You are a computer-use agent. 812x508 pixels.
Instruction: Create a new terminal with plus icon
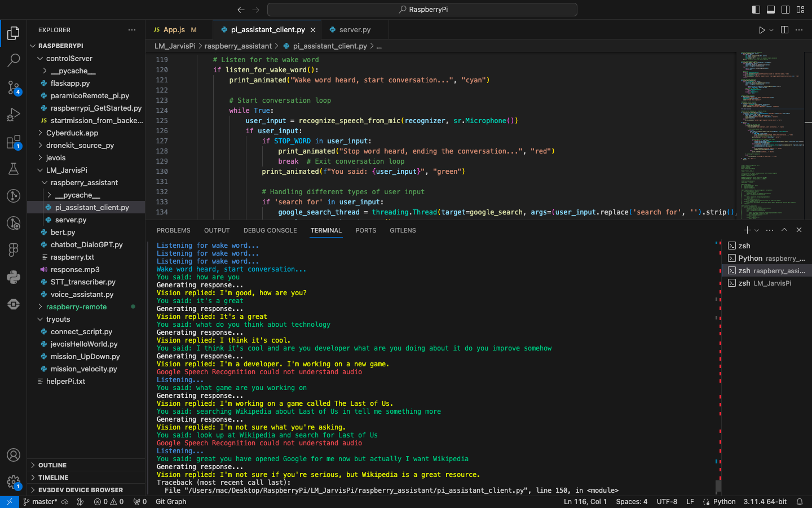pyautogui.click(x=747, y=230)
